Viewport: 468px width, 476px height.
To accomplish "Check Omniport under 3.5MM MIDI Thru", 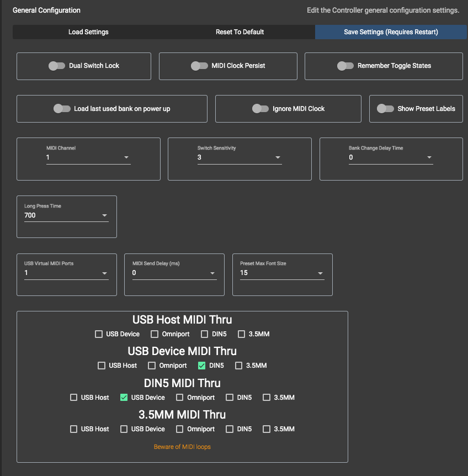I will point(180,429).
